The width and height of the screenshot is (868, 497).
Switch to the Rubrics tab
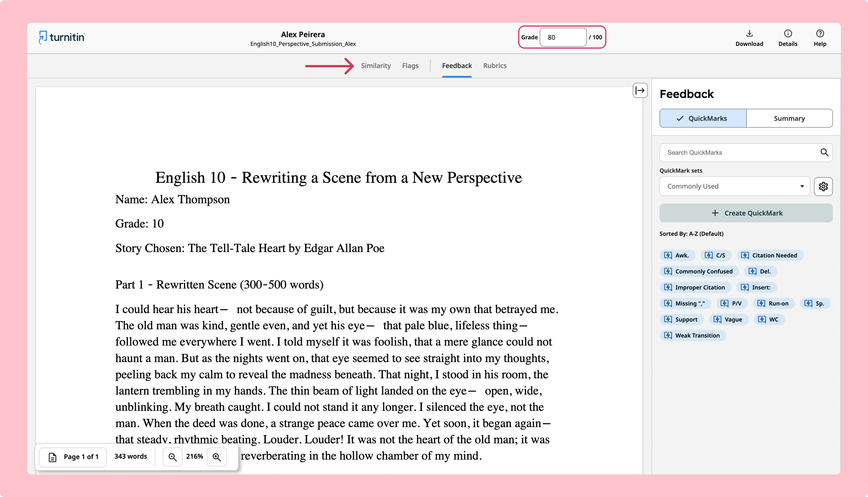(495, 66)
